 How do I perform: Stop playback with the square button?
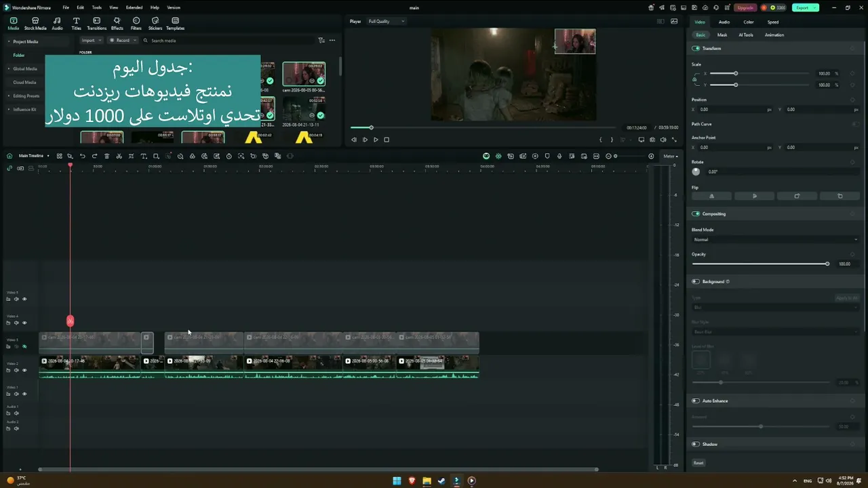tap(387, 140)
